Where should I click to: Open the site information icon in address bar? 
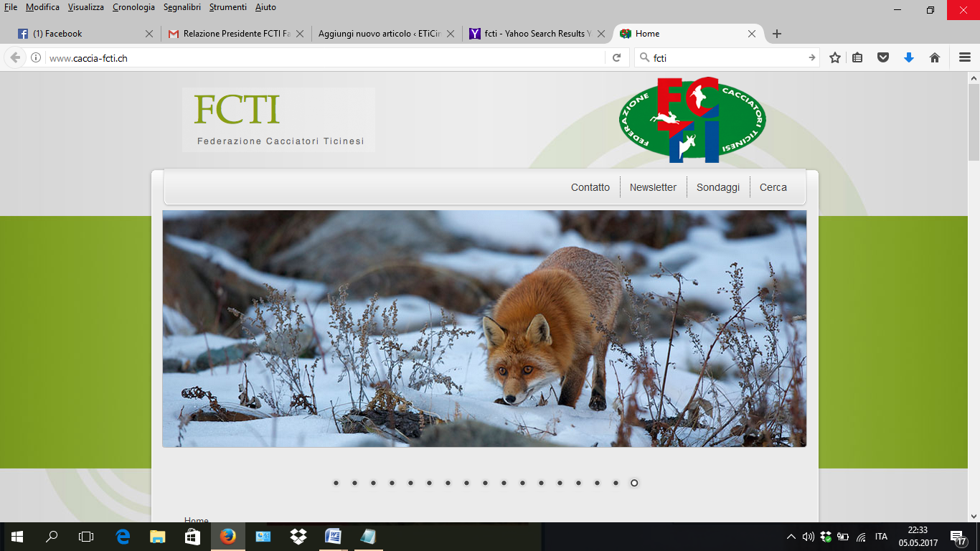(x=36, y=58)
